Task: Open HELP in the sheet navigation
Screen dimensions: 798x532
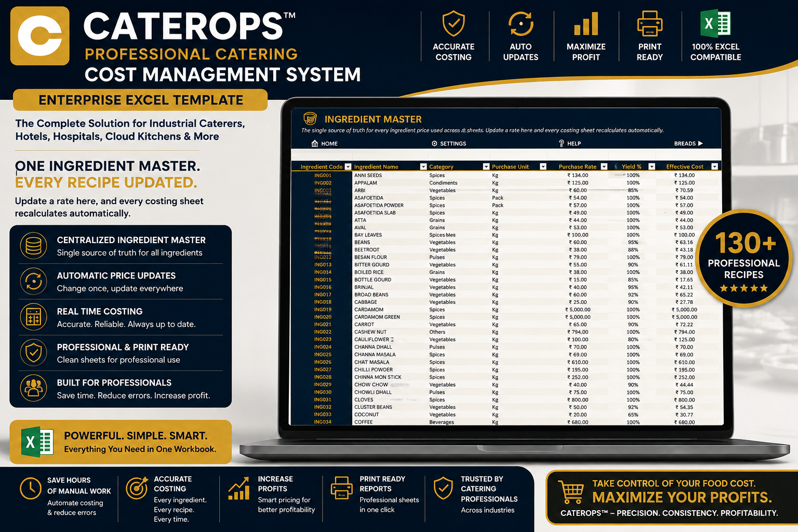Action: click(569, 143)
